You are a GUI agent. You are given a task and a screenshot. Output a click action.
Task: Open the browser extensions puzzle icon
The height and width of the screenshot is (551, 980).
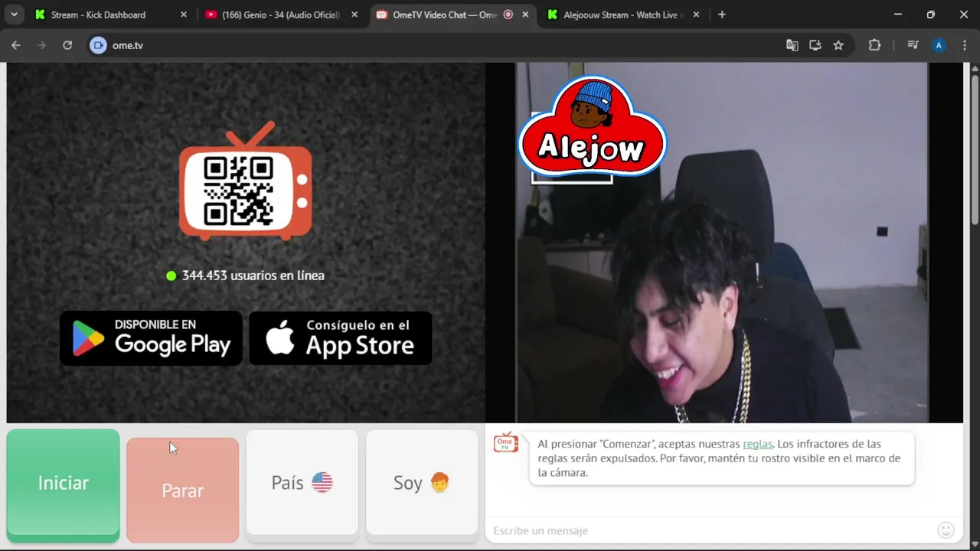pos(874,45)
